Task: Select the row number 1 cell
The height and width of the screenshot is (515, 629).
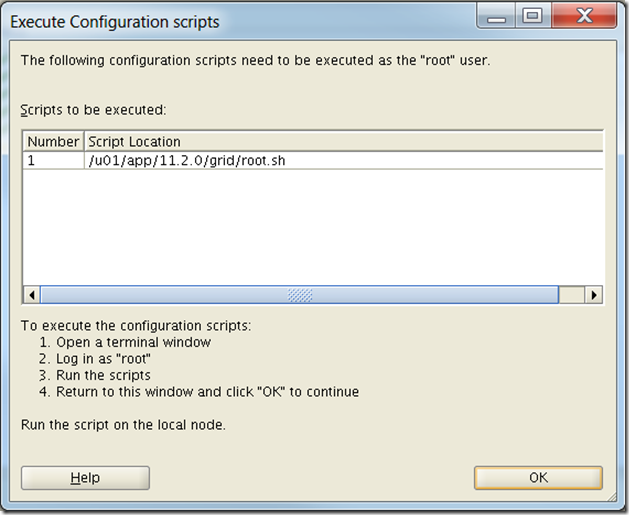Action: (53, 159)
